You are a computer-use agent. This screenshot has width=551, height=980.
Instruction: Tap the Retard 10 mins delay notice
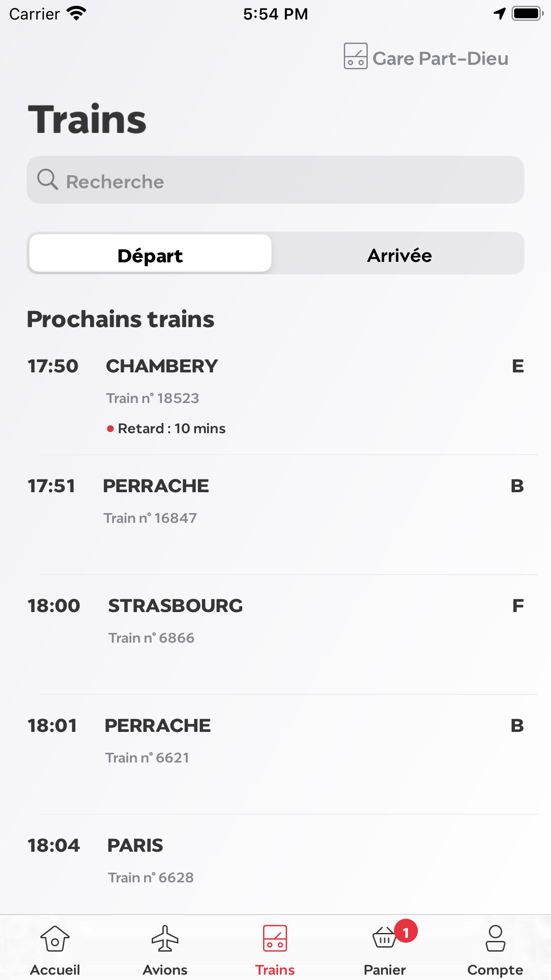click(171, 429)
